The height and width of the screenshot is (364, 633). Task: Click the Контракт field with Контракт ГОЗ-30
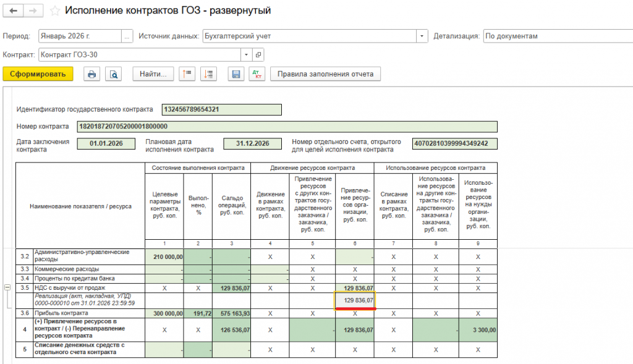140,55
